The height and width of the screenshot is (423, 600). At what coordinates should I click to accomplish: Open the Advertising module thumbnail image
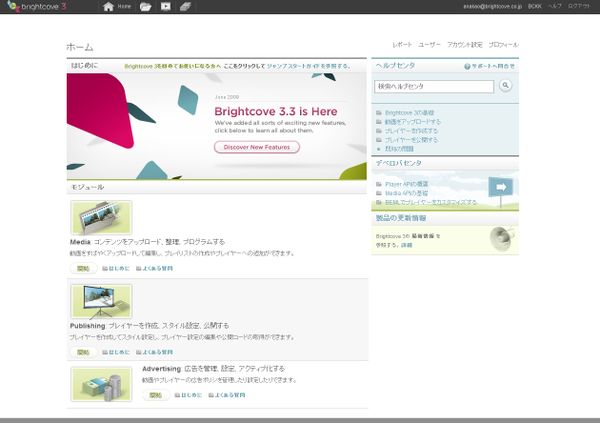101,384
